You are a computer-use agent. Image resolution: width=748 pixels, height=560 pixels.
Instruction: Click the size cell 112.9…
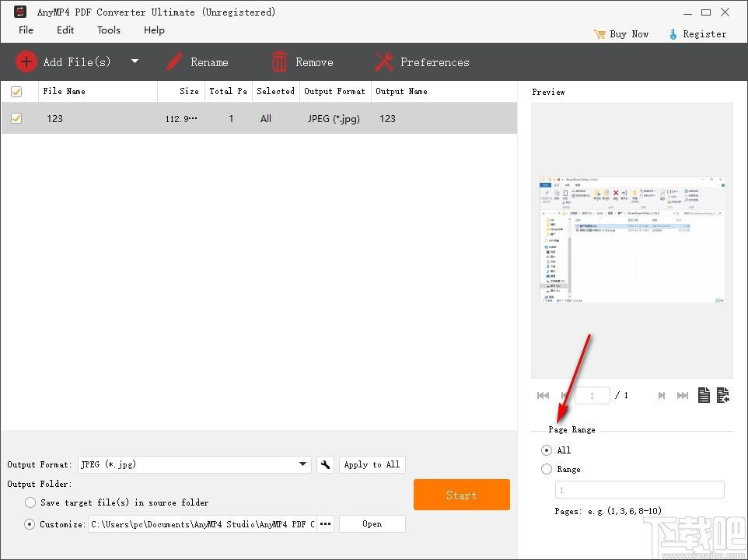coord(181,119)
